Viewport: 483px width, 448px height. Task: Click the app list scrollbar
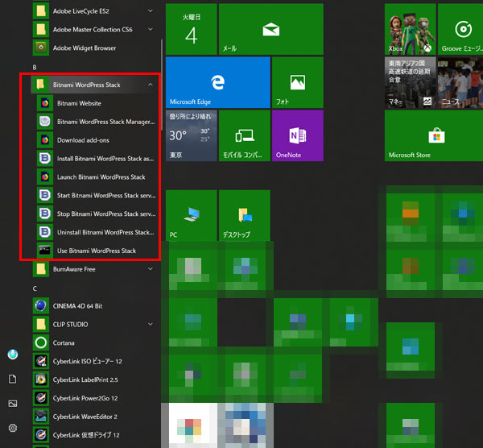tap(162, 85)
